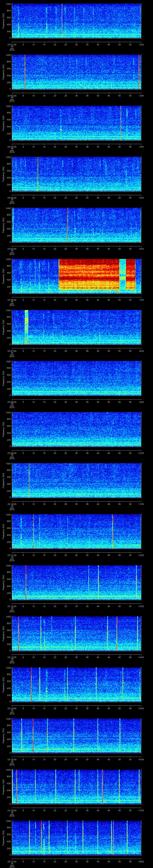Open the spectrogram panel starting at 23:15:00
Screen dimensions: 153x868
coord(76,736)
